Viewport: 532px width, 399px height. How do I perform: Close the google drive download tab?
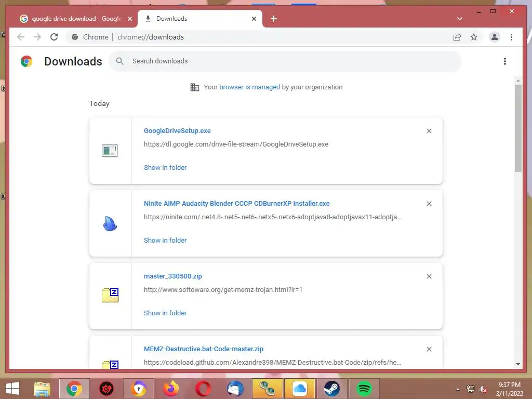[x=129, y=19]
